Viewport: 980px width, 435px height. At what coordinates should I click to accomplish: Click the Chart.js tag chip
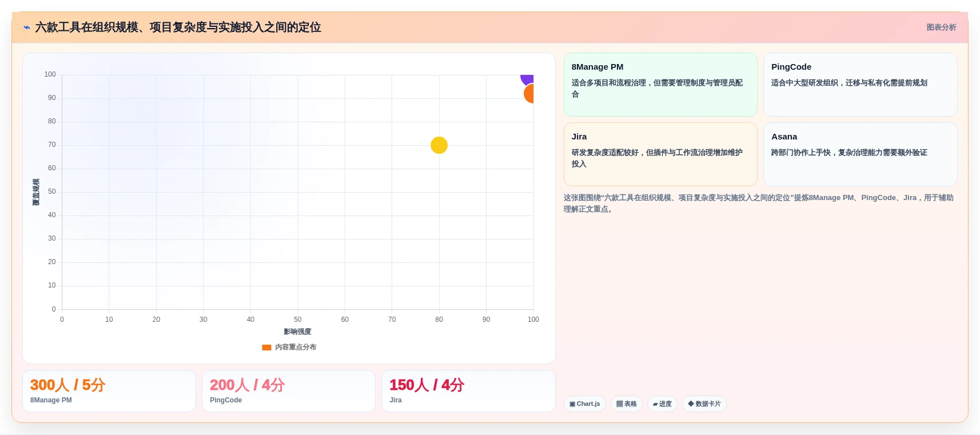pos(585,404)
